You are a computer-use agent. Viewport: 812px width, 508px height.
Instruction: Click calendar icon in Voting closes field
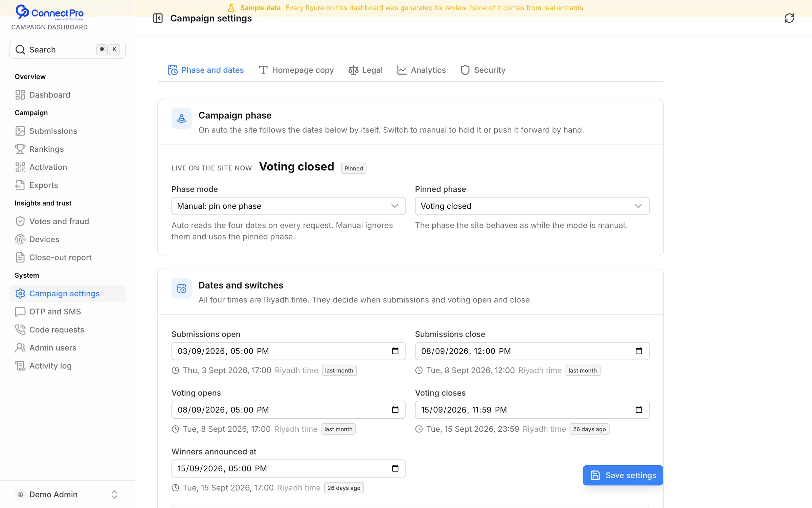click(639, 410)
